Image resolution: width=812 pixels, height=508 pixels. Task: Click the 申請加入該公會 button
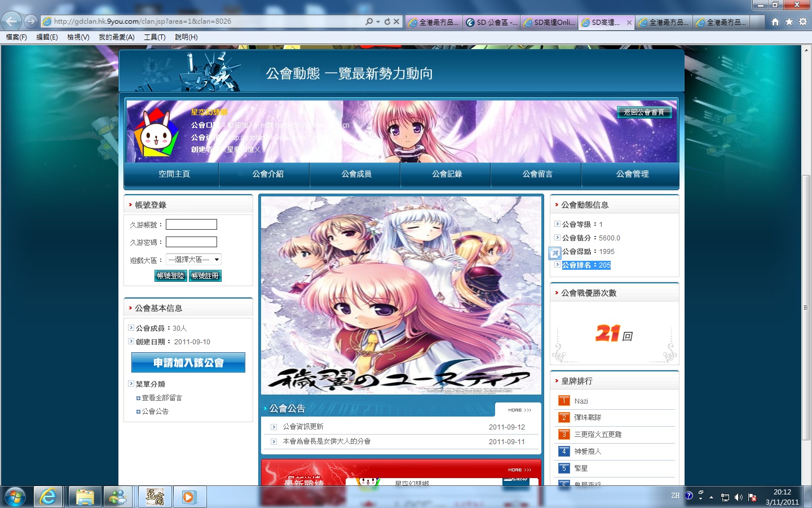(x=188, y=362)
